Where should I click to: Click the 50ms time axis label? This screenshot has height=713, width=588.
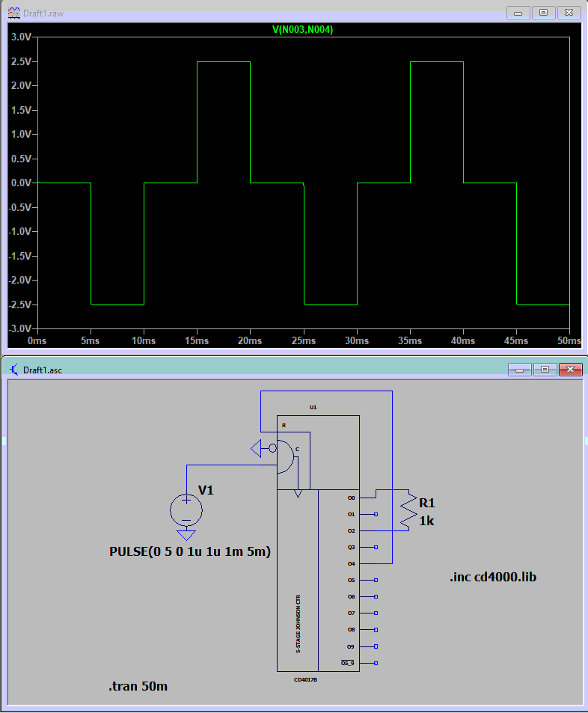coord(569,340)
